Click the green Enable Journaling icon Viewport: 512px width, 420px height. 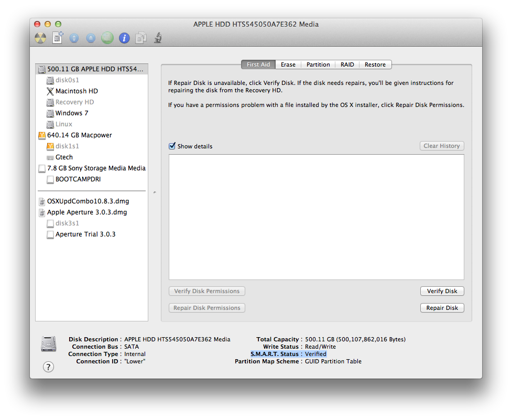point(107,38)
